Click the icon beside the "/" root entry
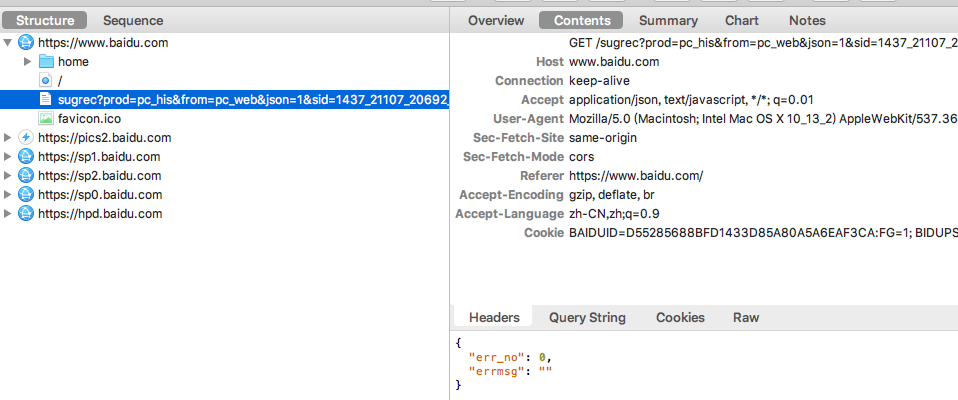Viewport: 958px width, 400px height. (x=46, y=80)
